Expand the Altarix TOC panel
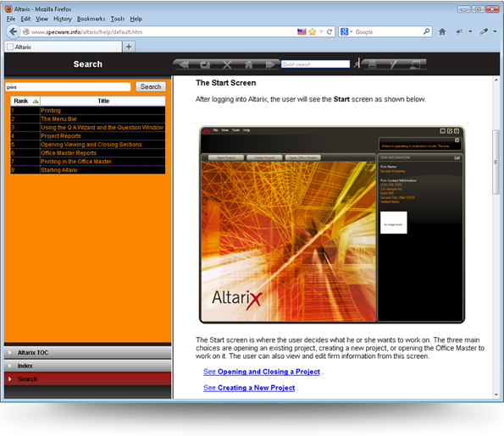Screen dimensions: 504x436 87,352
